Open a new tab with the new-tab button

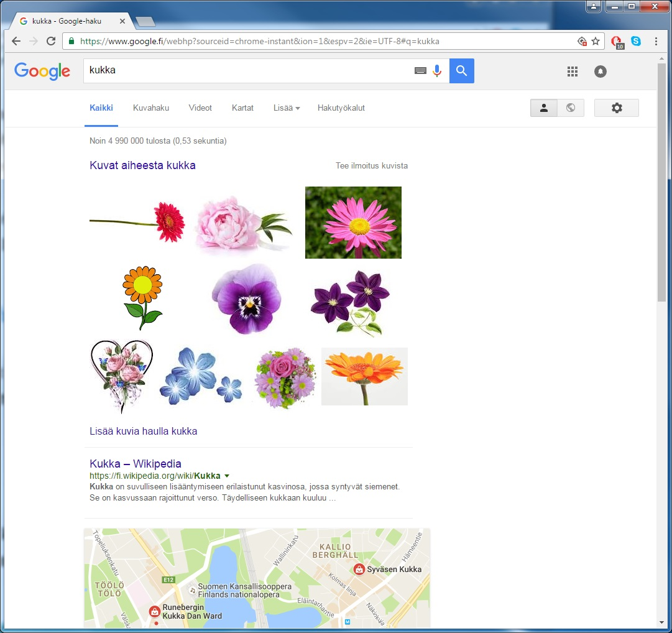[145, 21]
